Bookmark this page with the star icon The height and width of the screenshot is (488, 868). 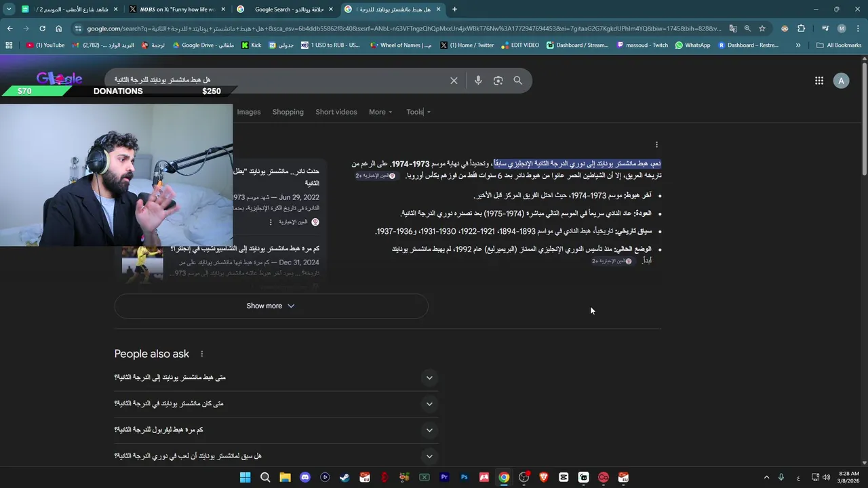(762, 28)
